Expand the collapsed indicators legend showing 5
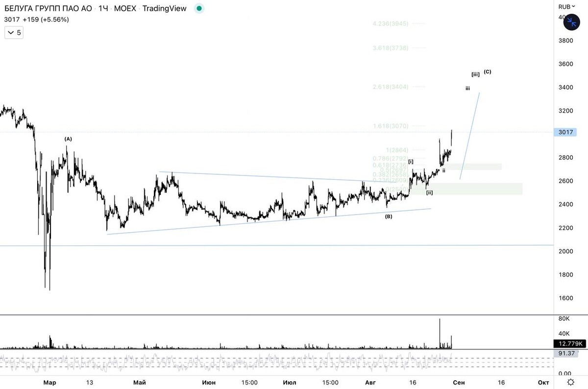The width and height of the screenshot is (588, 389). click(14, 33)
